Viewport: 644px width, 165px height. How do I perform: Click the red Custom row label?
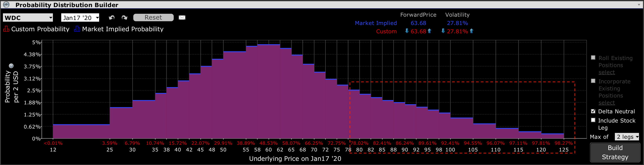(x=386, y=31)
